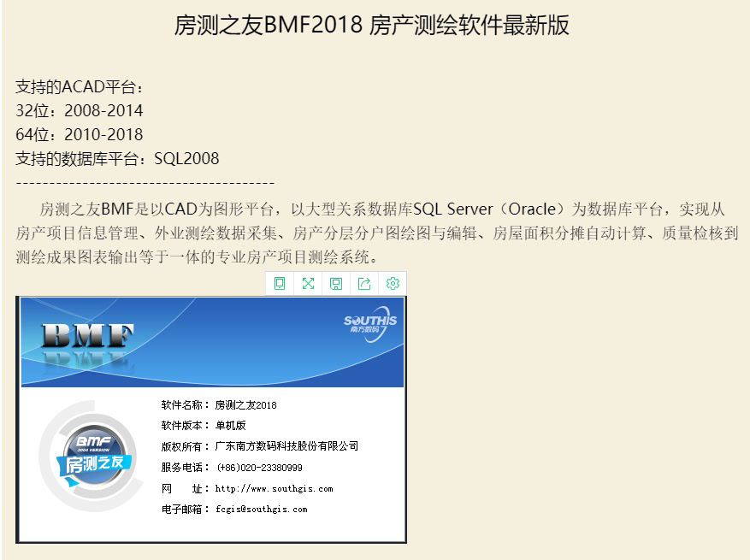Click the heading '支持的ACAD平台：'

point(80,87)
